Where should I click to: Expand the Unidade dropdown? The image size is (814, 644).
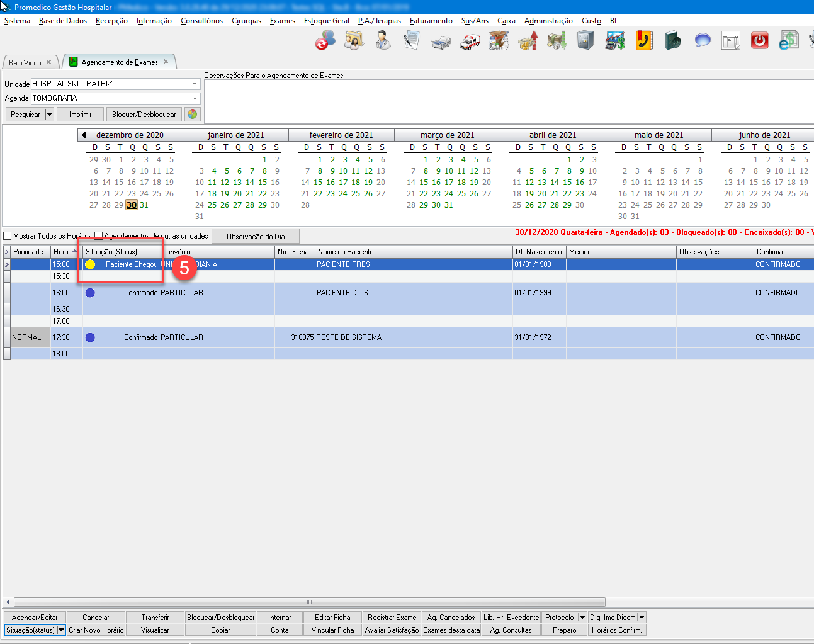coord(195,84)
